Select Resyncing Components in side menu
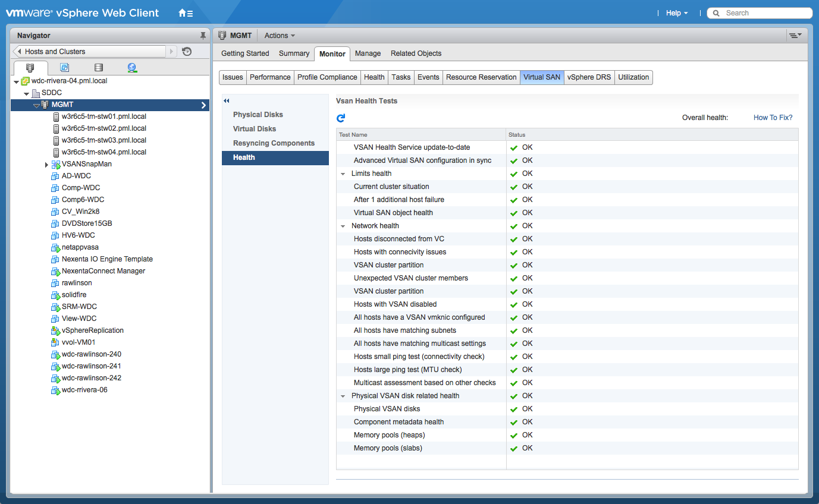Screen dimensions: 819x504 [275, 143]
